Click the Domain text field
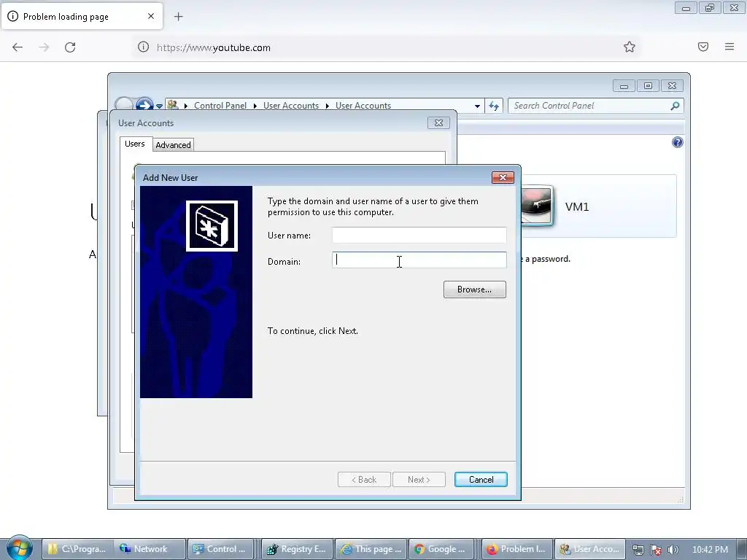747x560 pixels. 419,260
